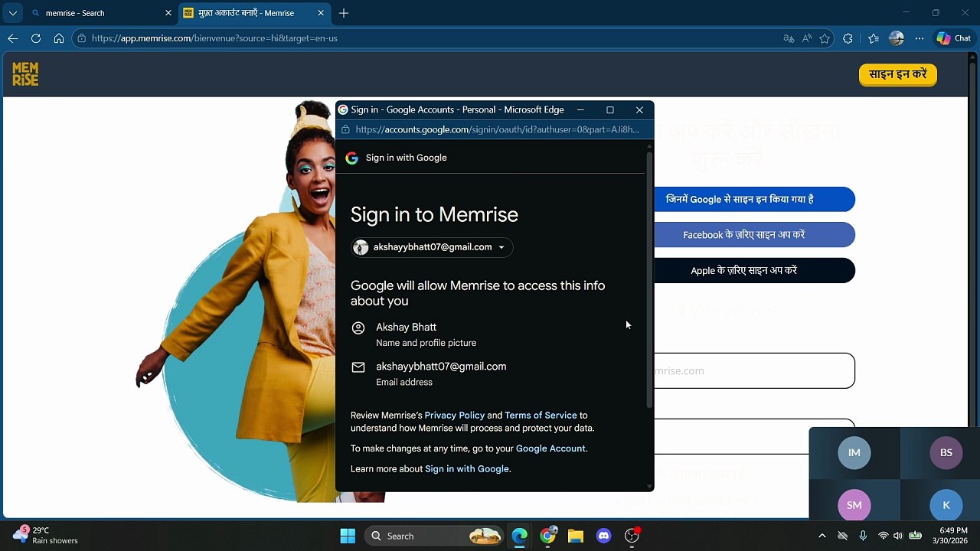Open the tab actions menu chevron
This screenshot has width=980, height=551.
click(x=13, y=13)
